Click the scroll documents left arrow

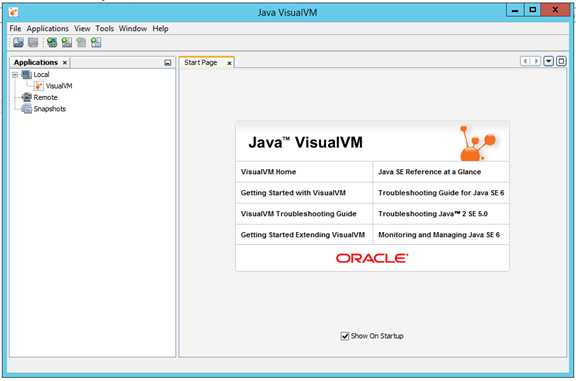pyautogui.click(x=525, y=61)
